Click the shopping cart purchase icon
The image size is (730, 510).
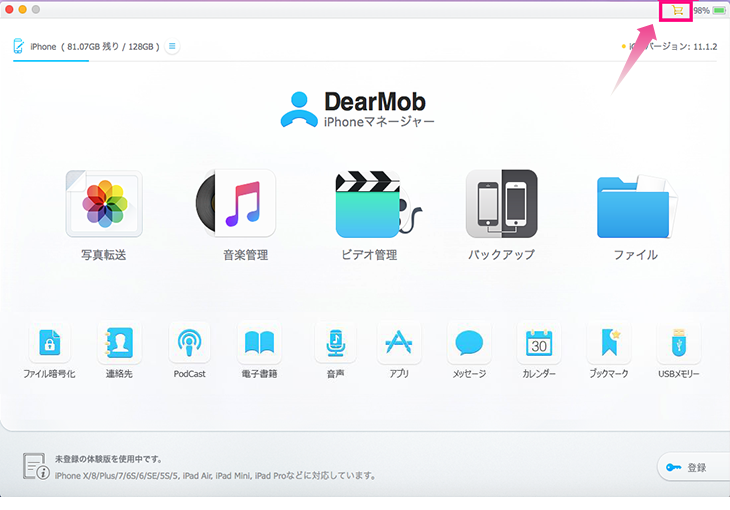point(677,10)
